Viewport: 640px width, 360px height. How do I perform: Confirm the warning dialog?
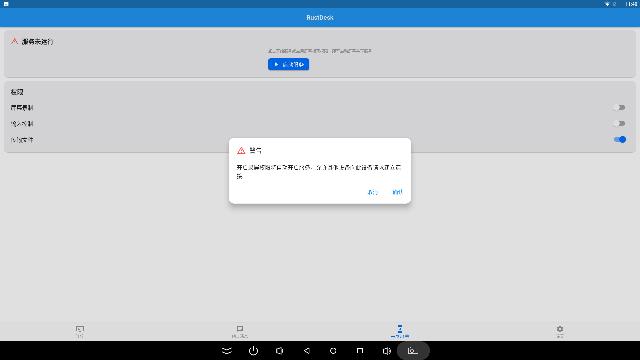397,192
